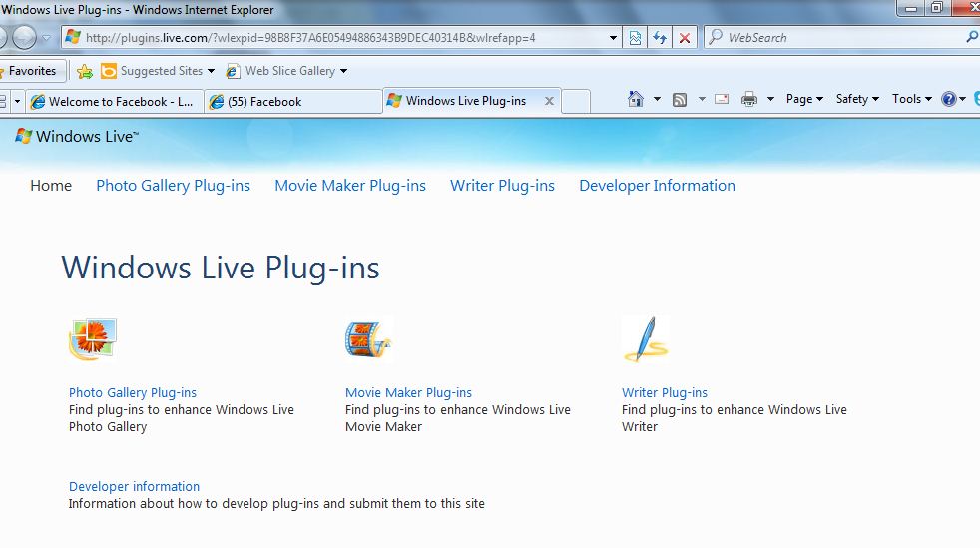Click Writer Plug-ins link under pen icon

click(665, 393)
